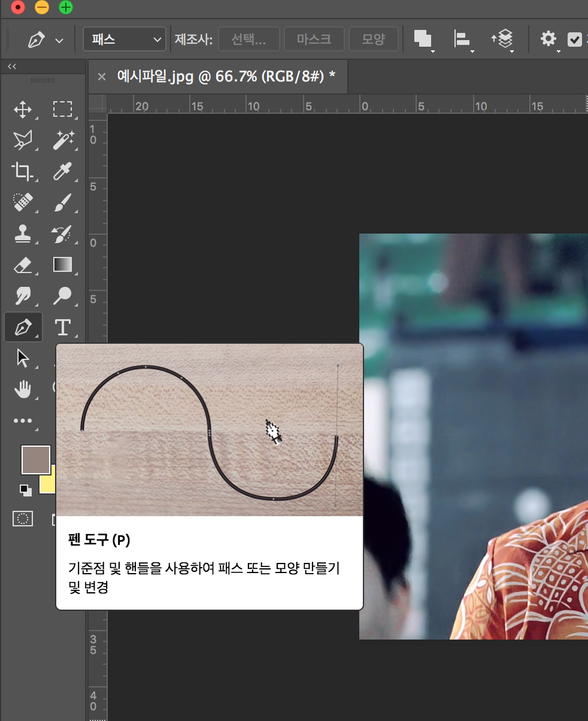Toggle Quick Mask mode

[x=23, y=519]
